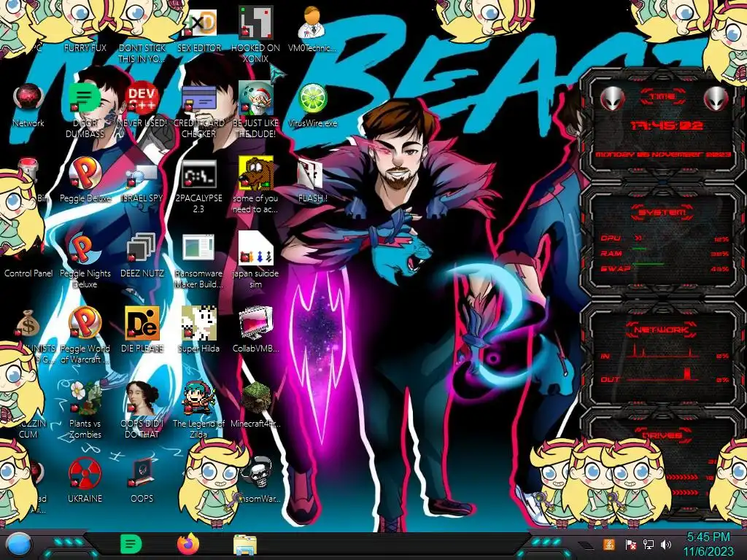Open the Action Center flag tray icon
Screen dimensions: 747x560
coord(630,544)
